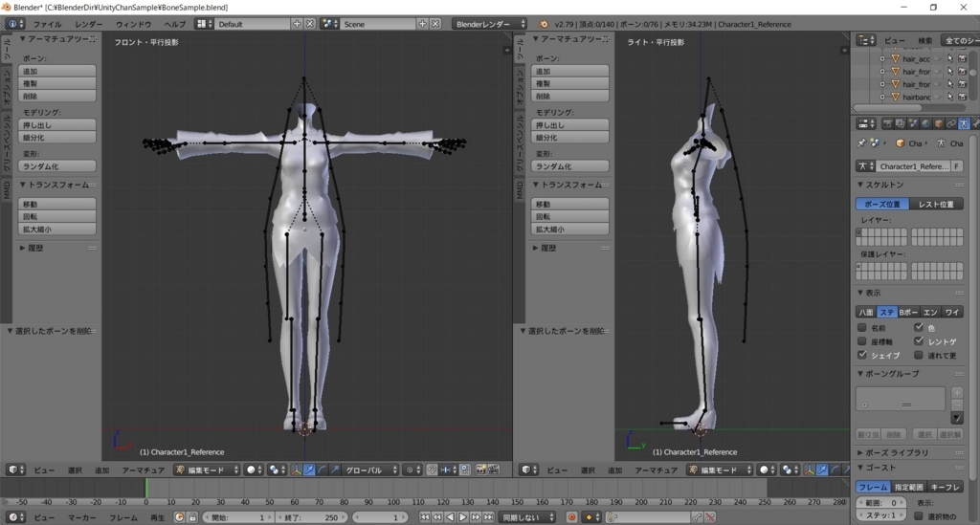Select the Scene properties tab icon

click(x=912, y=124)
